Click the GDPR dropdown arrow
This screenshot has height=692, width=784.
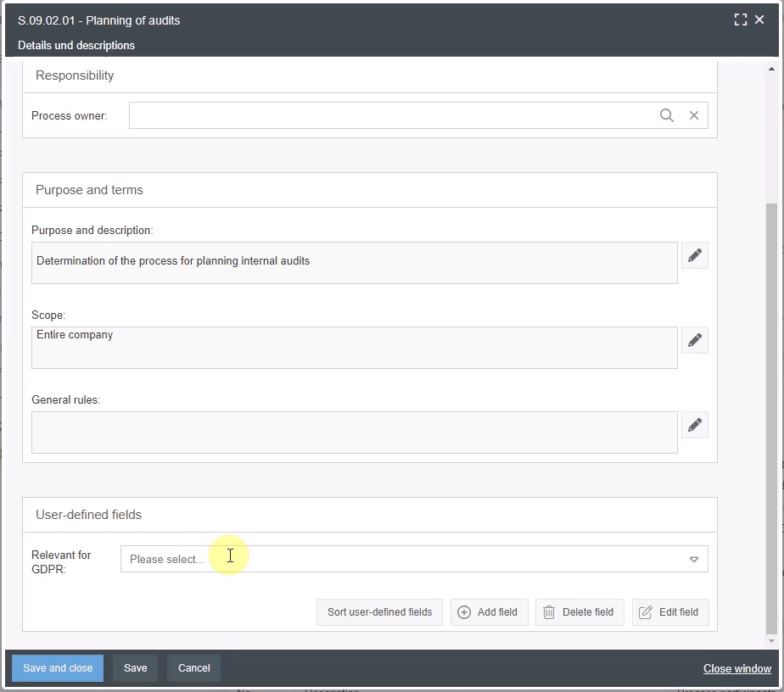click(693, 559)
